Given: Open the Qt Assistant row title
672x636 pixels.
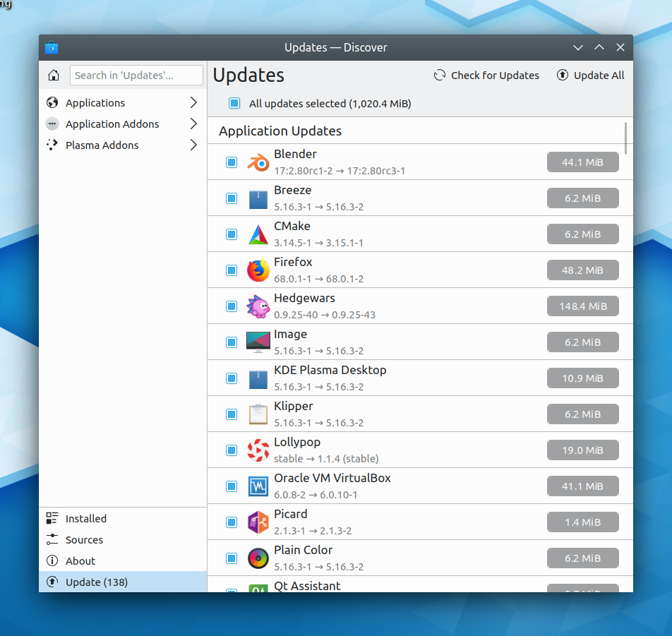Looking at the screenshot, I should (307, 586).
